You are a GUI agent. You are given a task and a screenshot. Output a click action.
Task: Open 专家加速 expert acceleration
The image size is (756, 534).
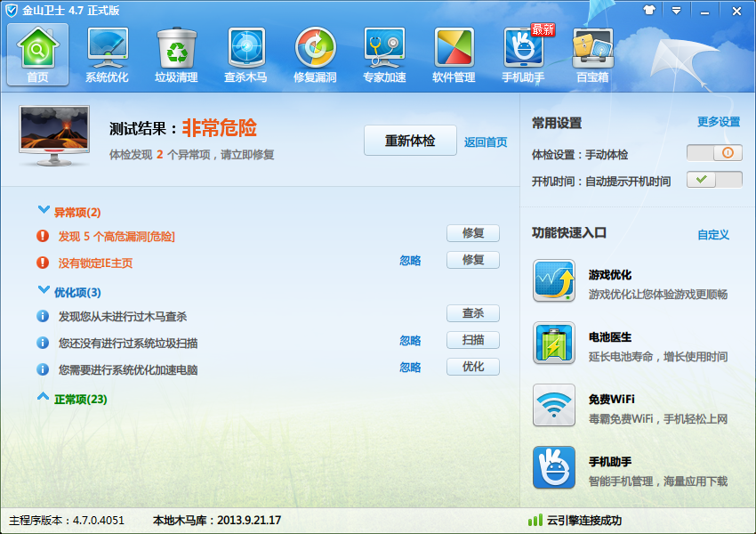[x=385, y=54]
